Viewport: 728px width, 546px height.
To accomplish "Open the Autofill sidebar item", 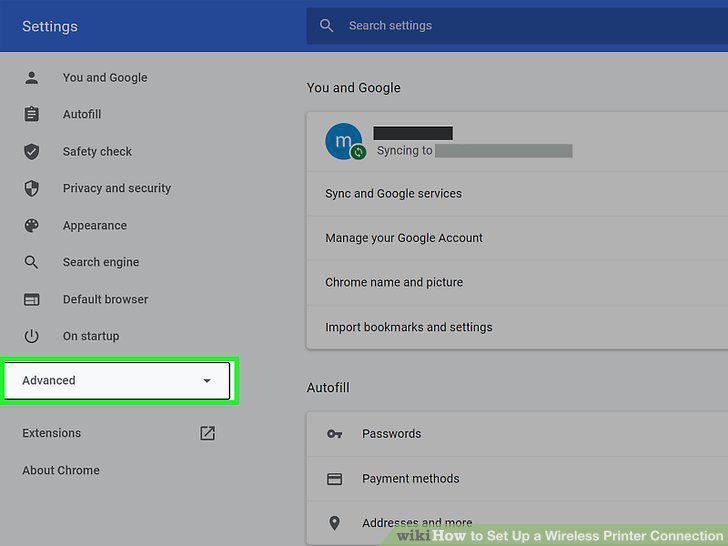I will tap(82, 114).
